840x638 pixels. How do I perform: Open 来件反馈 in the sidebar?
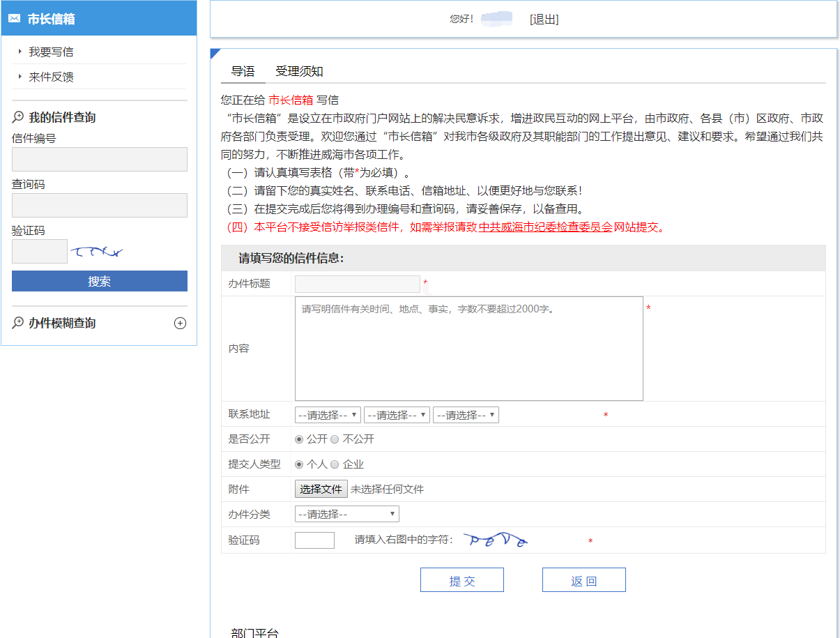[x=51, y=77]
